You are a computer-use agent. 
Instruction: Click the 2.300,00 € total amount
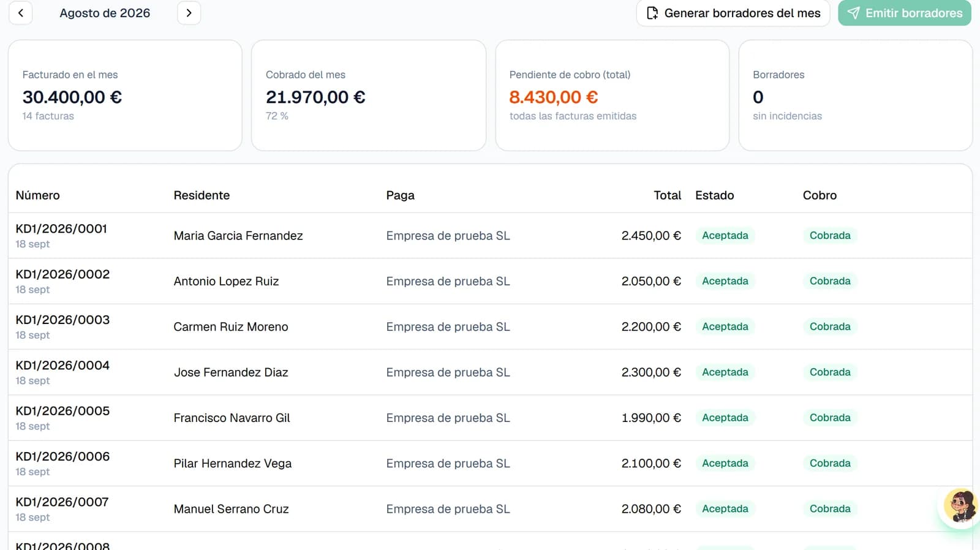651,372
